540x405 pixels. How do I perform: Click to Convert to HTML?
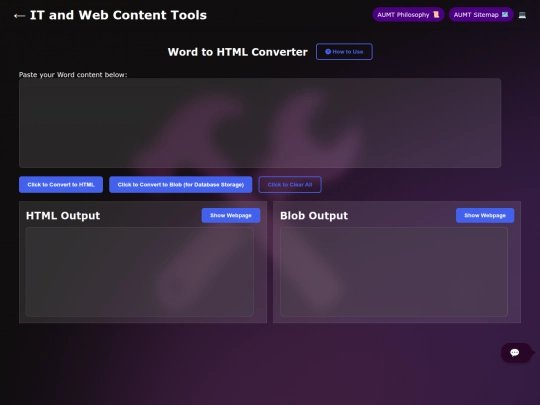[x=61, y=185]
